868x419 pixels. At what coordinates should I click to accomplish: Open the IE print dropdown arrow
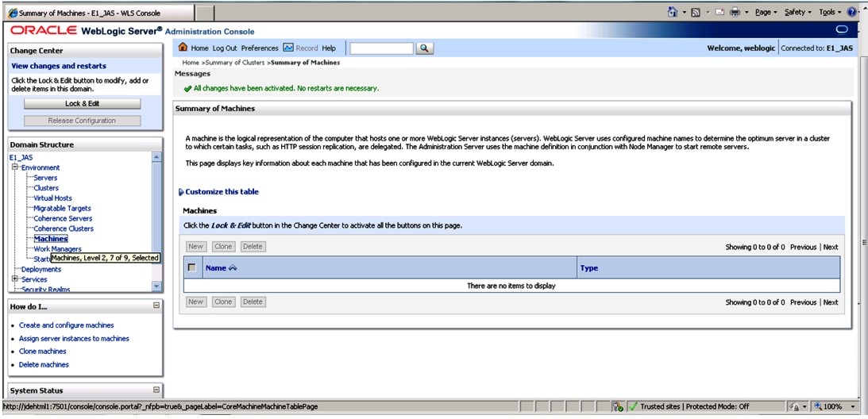[746, 12]
